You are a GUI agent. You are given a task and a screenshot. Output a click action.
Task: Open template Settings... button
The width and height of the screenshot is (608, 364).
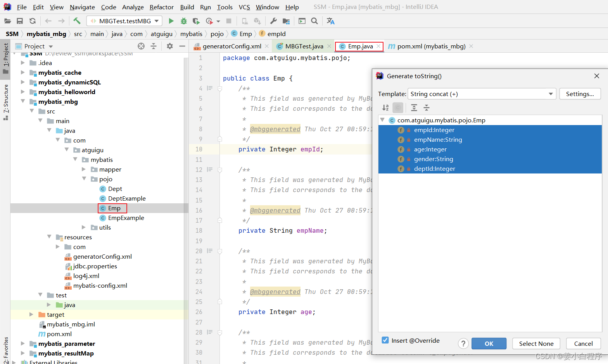tap(580, 94)
